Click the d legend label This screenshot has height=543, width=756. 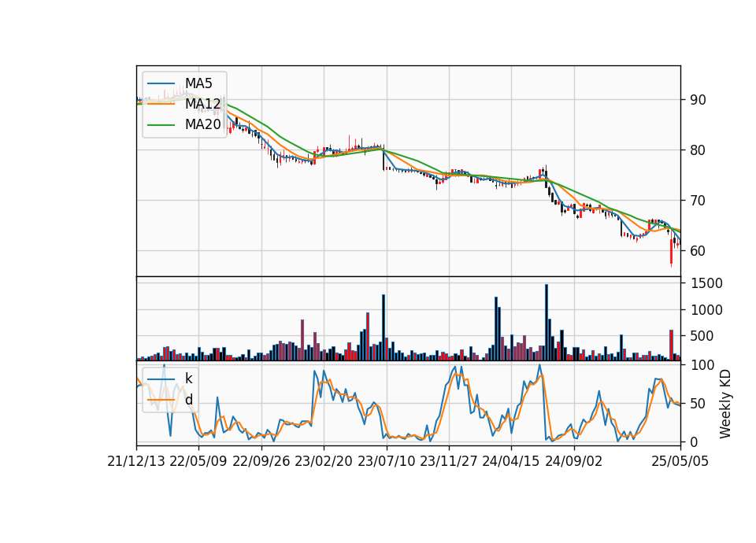189,400
